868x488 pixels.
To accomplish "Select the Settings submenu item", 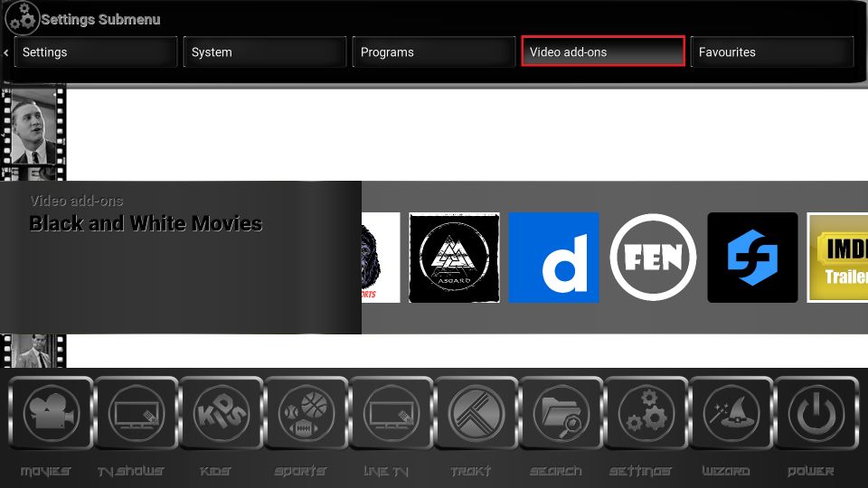I will 96,52.
